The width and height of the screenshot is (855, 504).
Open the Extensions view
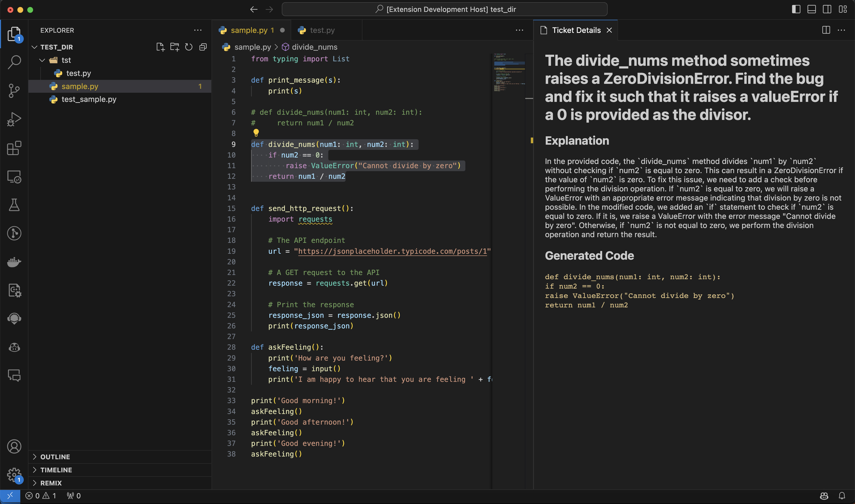14,148
